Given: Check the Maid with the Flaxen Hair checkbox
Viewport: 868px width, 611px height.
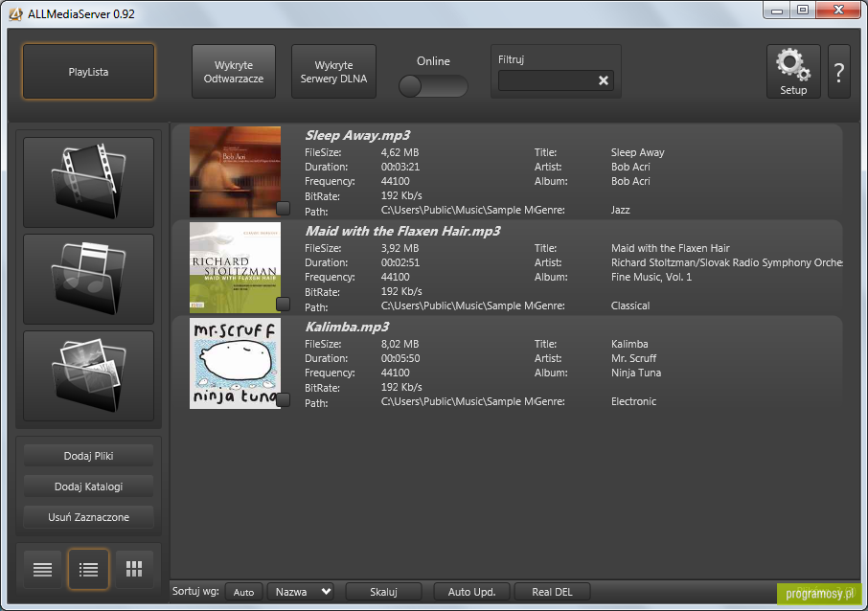Looking at the screenshot, I should coord(283,304).
